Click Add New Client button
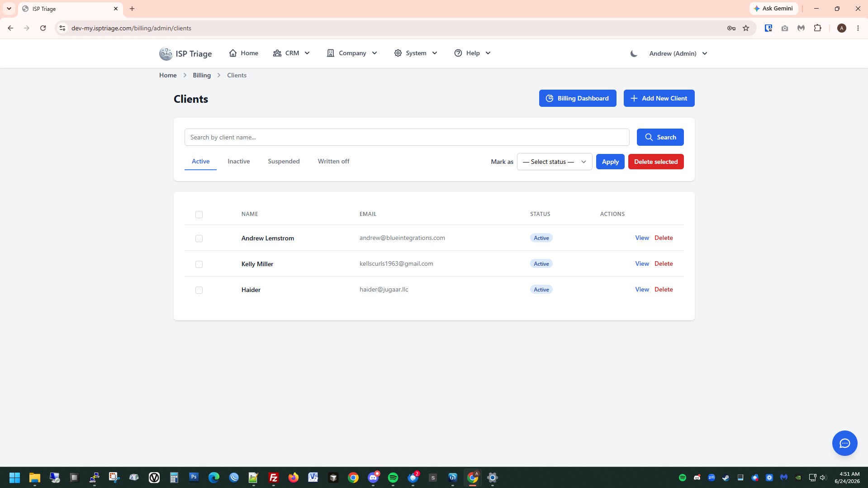This screenshot has width=868, height=488. [x=659, y=98]
